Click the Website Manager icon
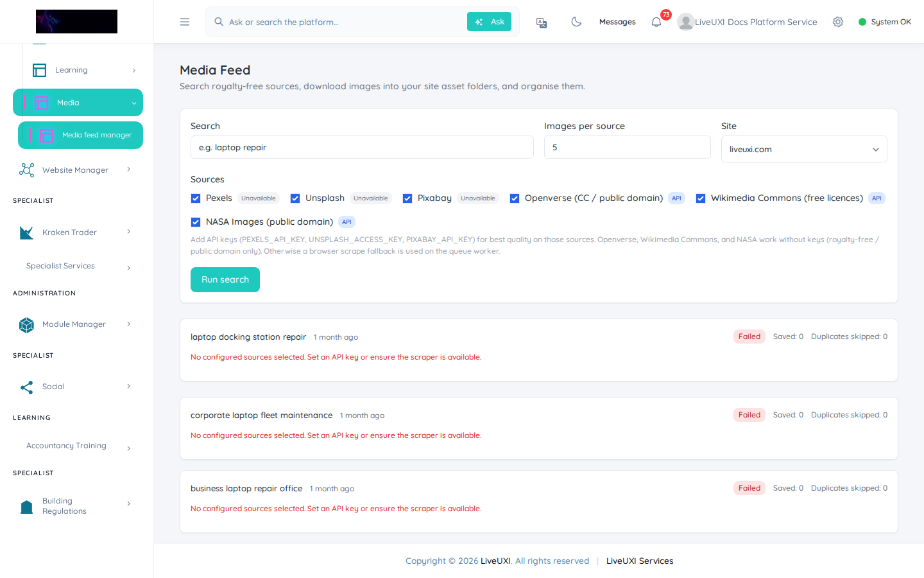 [27, 170]
